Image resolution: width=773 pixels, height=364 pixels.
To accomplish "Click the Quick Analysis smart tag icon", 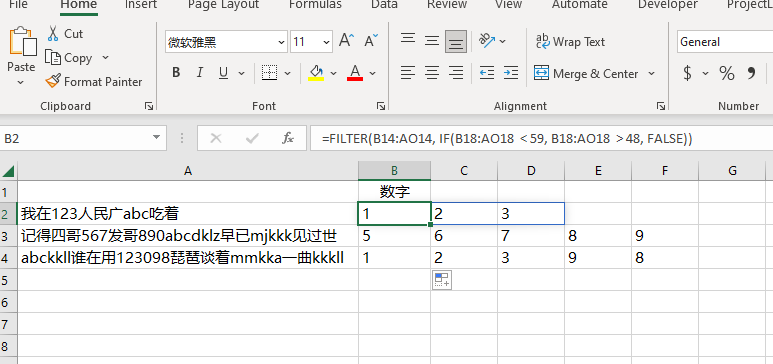I will coord(442,280).
